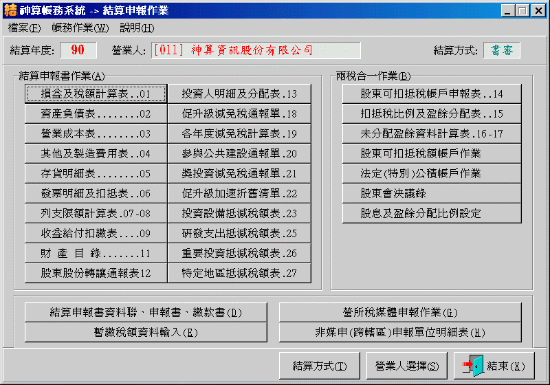Open 財產目錄 ..11 form

96,253
